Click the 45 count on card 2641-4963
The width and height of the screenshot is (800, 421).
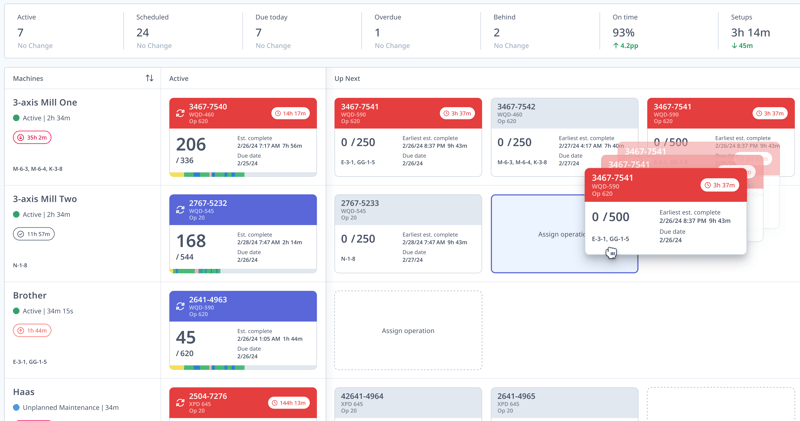[186, 337]
